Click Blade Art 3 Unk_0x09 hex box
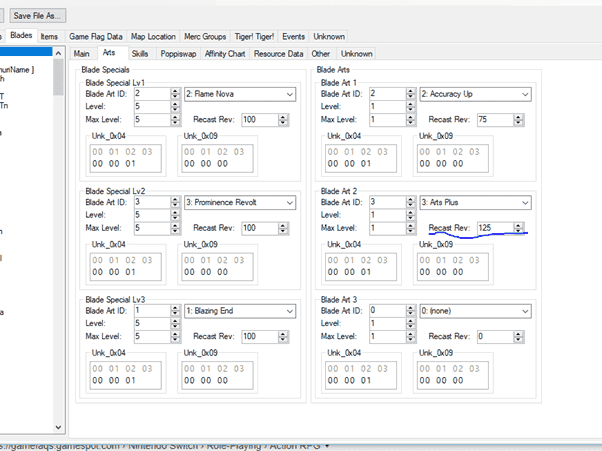This screenshot has height=451, width=602. pyautogui.click(x=453, y=375)
